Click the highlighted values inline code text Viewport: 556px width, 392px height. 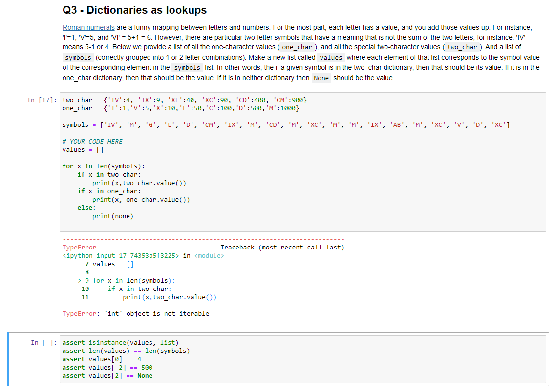coord(331,57)
